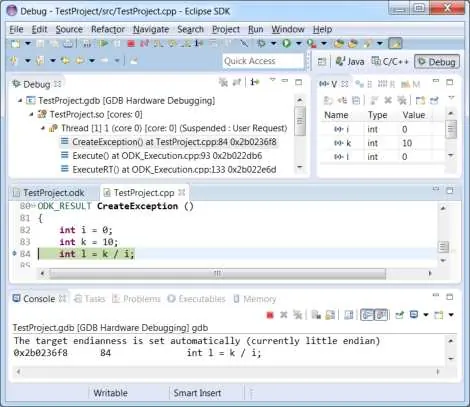This screenshot has height=407, width=470.
Task: Click the red Terminate button in main toolbar
Action: [x=131, y=44]
